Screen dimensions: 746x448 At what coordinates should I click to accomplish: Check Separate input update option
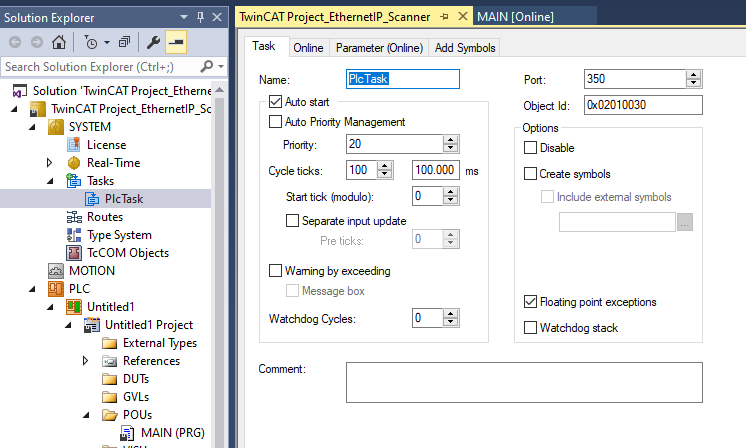[x=292, y=221]
